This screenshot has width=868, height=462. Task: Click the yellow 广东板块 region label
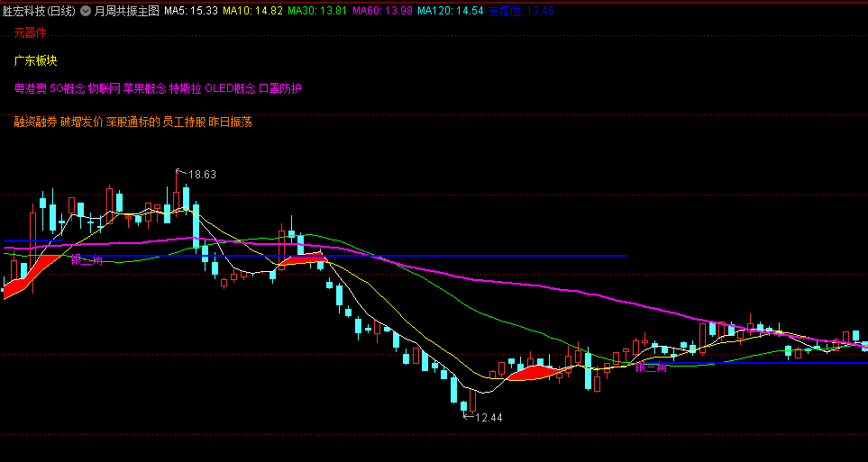(35, 60)
